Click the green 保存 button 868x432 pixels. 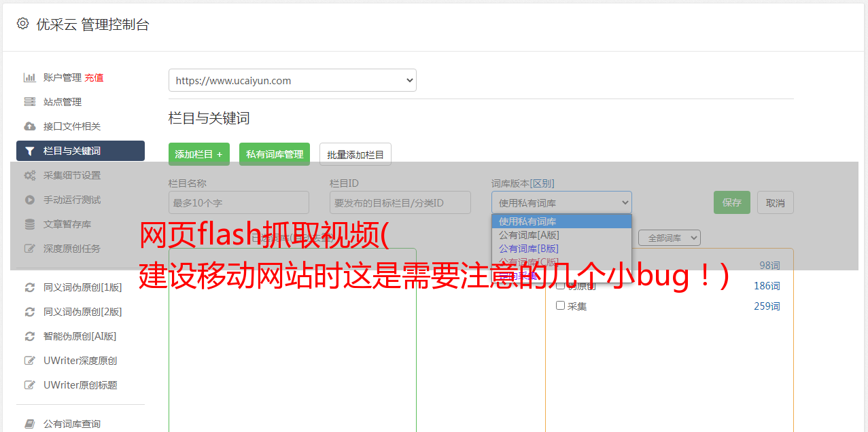732,202
